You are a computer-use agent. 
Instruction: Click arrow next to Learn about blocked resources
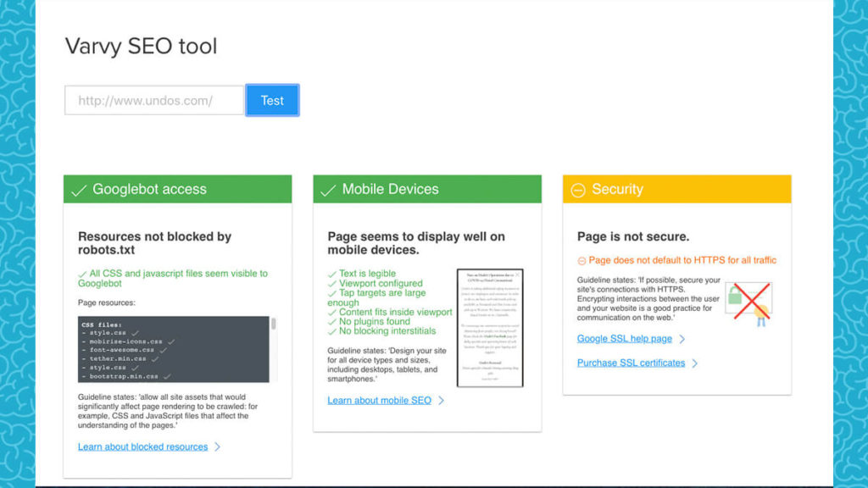coord(218,446)
